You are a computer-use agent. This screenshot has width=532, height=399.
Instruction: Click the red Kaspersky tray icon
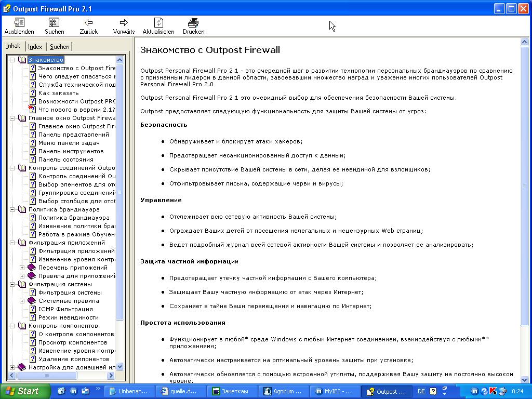494,392
